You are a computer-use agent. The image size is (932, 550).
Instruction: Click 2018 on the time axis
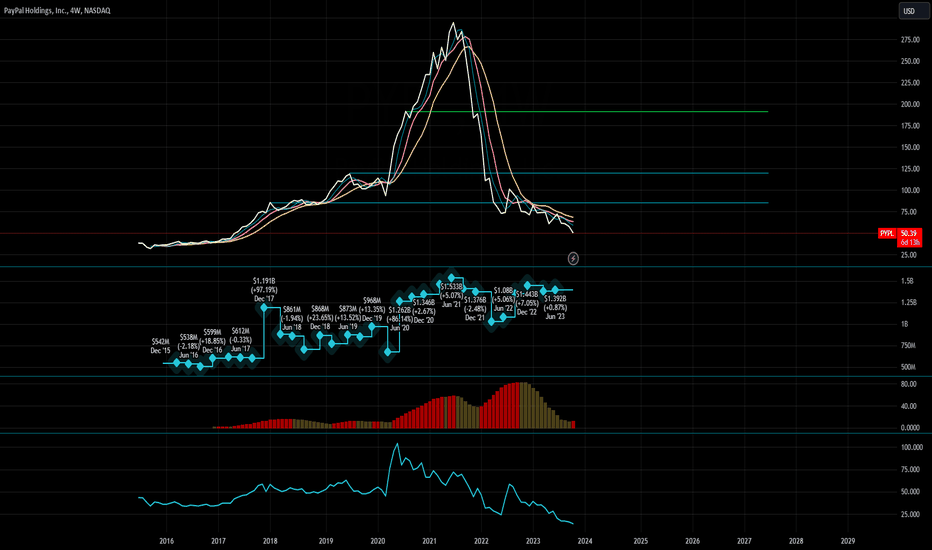point(270,541)
